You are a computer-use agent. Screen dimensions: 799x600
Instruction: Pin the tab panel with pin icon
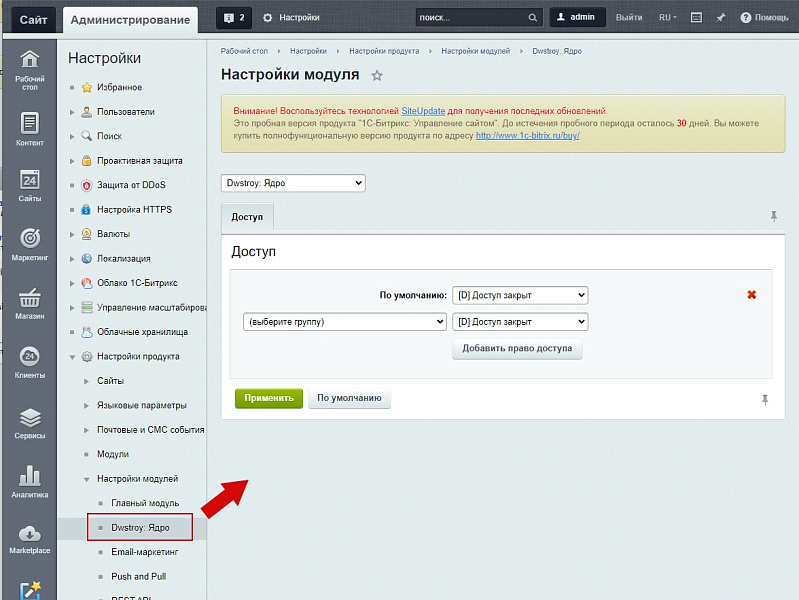click(x=773, y=216)
